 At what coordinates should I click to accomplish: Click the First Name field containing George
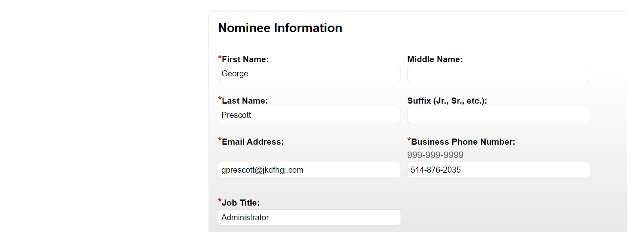tap(309, 74)
